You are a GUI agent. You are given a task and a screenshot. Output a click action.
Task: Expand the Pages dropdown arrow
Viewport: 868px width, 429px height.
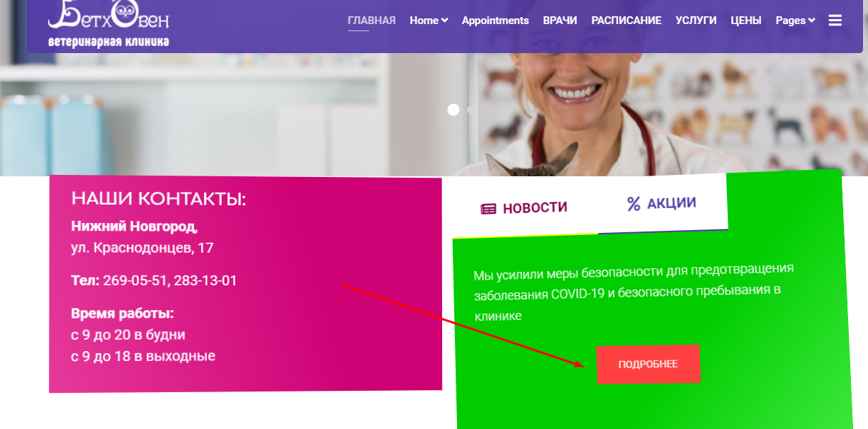pyautogui.click(x=812, y=21)
